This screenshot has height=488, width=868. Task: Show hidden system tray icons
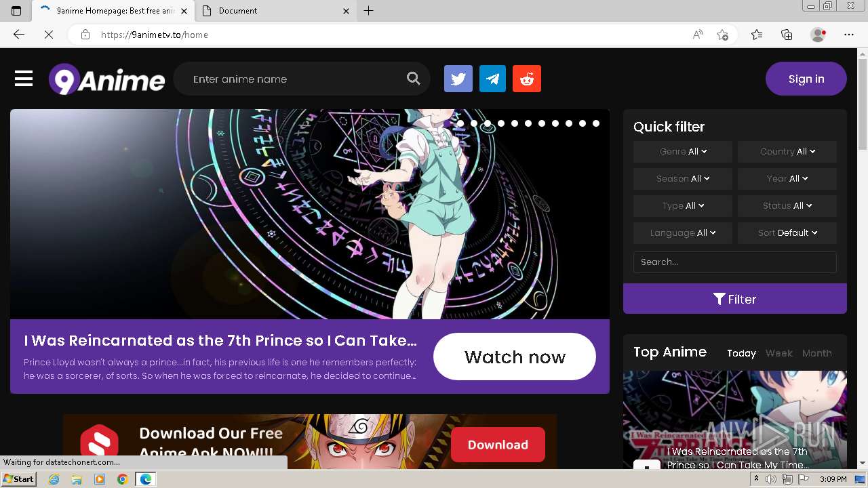click(x=756, y=479)
